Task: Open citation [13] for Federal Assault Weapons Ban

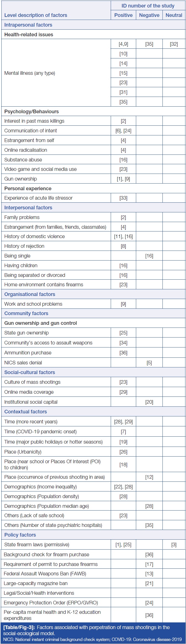Action: point(149,574)
